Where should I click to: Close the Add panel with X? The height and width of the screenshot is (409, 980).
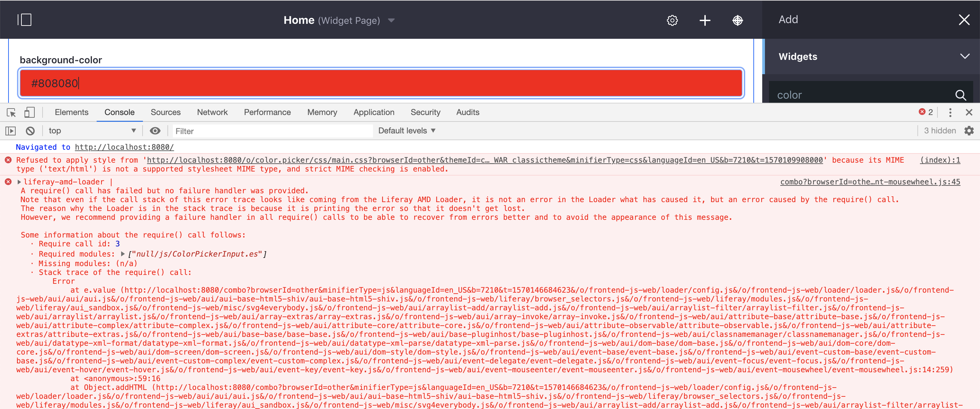click(x=964, y=20)
